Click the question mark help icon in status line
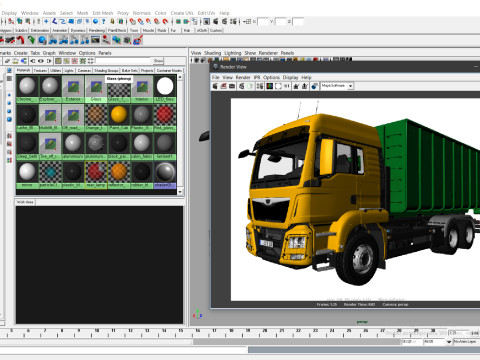480x360 pixels. [104, 22]
